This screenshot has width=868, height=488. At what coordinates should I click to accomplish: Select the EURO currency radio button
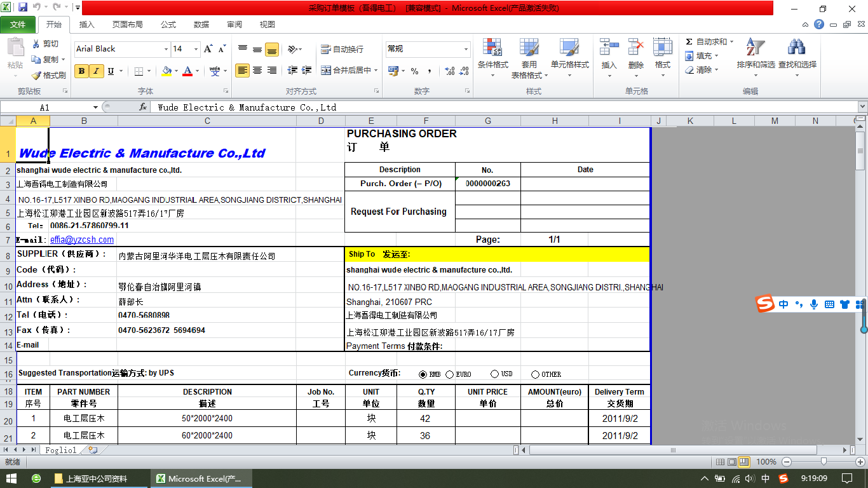coord(450,375)
